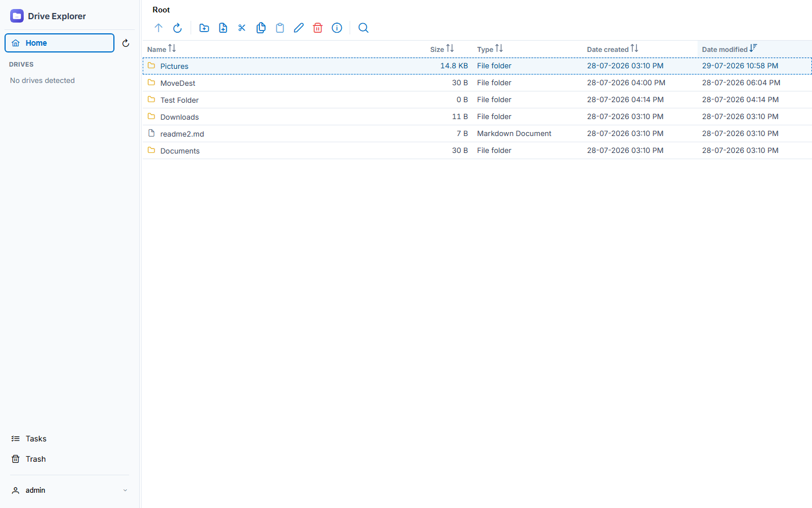Select the MoveDest folder name

(x=178, y=83)
